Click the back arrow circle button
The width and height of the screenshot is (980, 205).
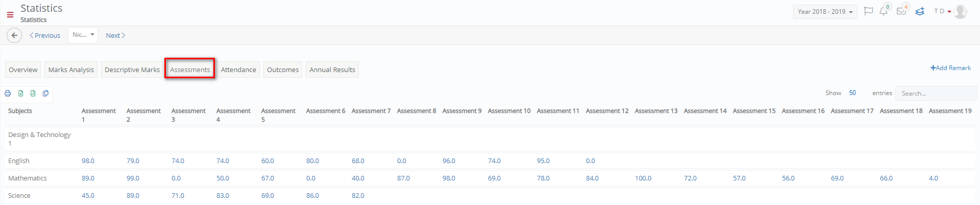[14, 35]
